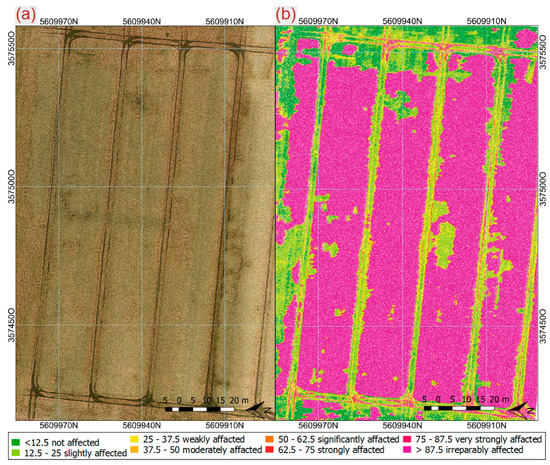This screenshot has height=465, width=550.
Task: Click top 5609940N label above panel (a)
Action: tap(142, 22)
